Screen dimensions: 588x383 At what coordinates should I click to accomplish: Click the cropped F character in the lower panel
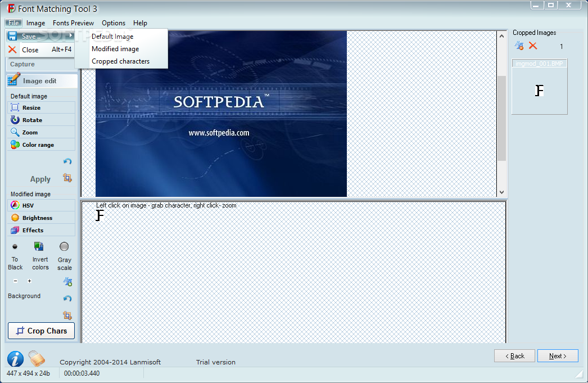click(99, 215)
